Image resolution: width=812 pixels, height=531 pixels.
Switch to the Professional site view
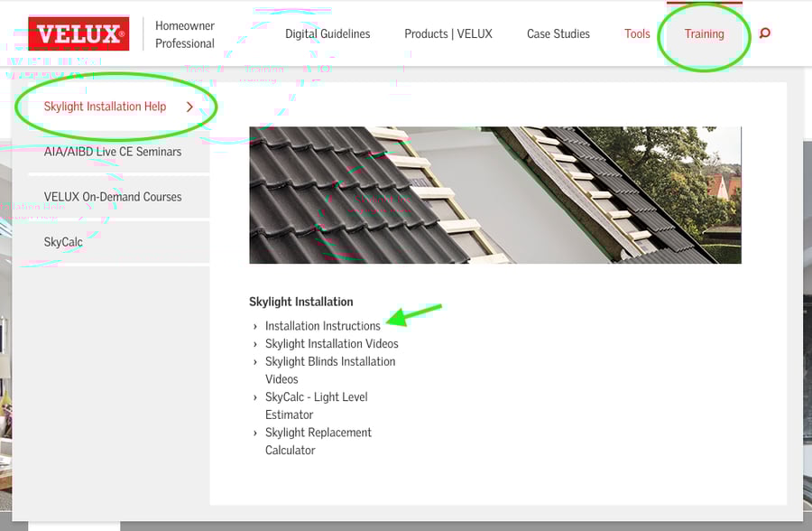pyautogui.click(x=184, y=42)
